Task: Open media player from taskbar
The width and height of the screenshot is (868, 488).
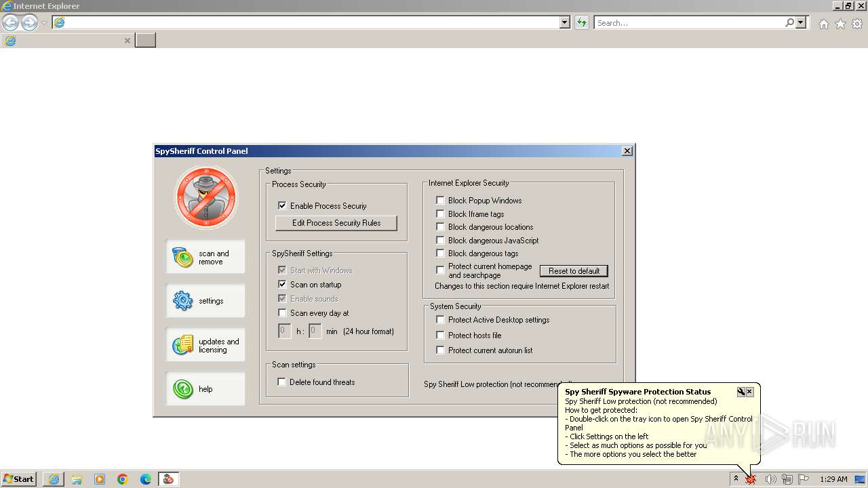Action: tap(100, 479)
